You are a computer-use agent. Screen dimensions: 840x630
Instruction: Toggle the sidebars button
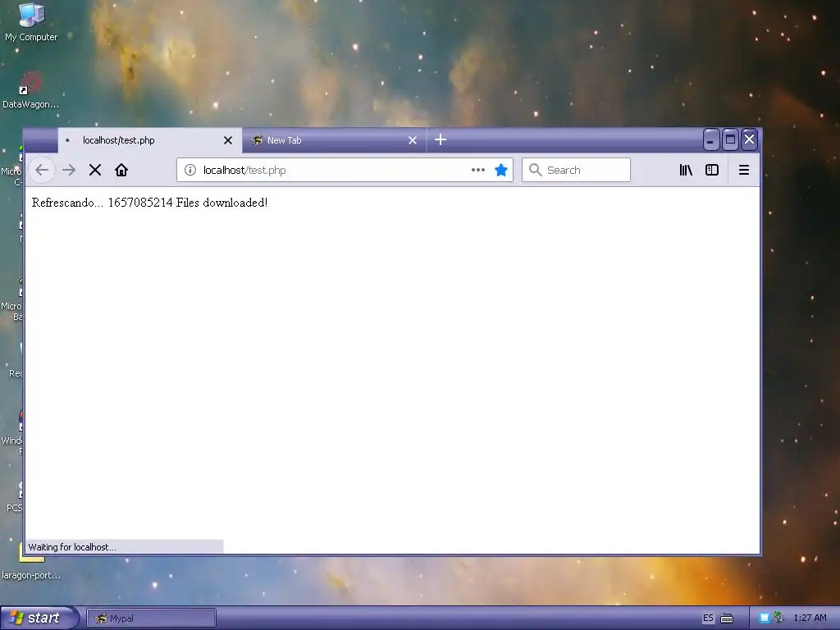tap(712, 171)
